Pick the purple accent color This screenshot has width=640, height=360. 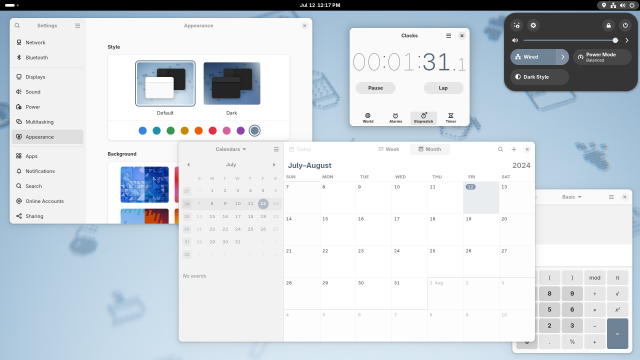tap(241, 131)
